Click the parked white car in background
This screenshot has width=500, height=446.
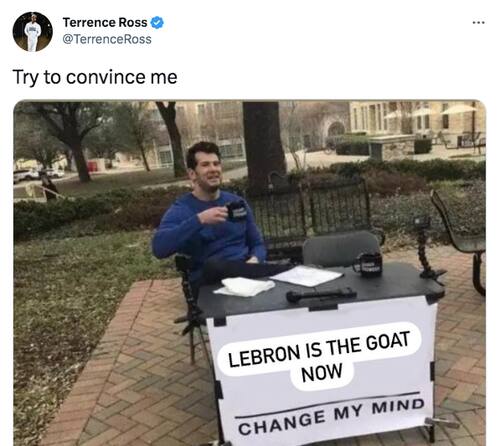coord(24,175)
